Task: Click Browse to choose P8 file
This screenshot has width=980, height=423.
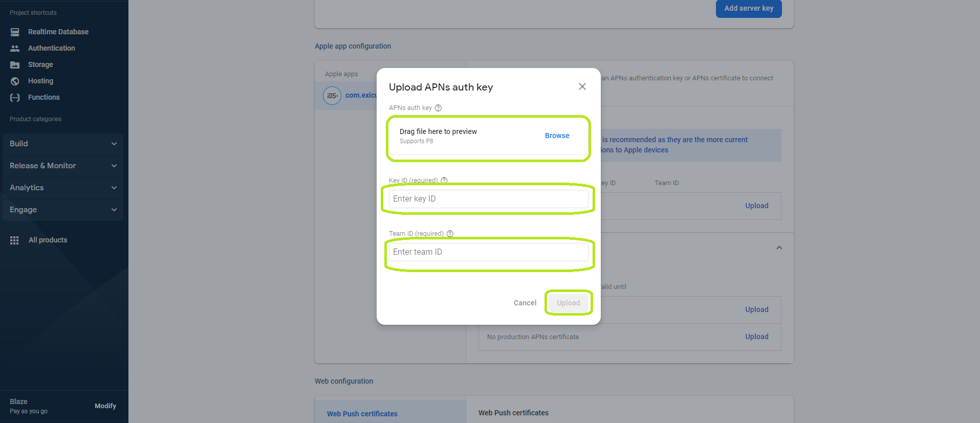Action: point(557,136)
